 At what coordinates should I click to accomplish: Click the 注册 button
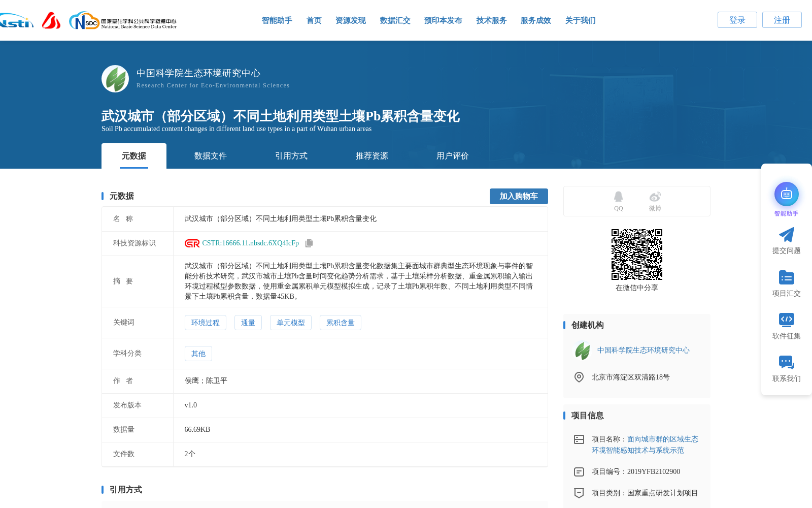pos(782,20)
